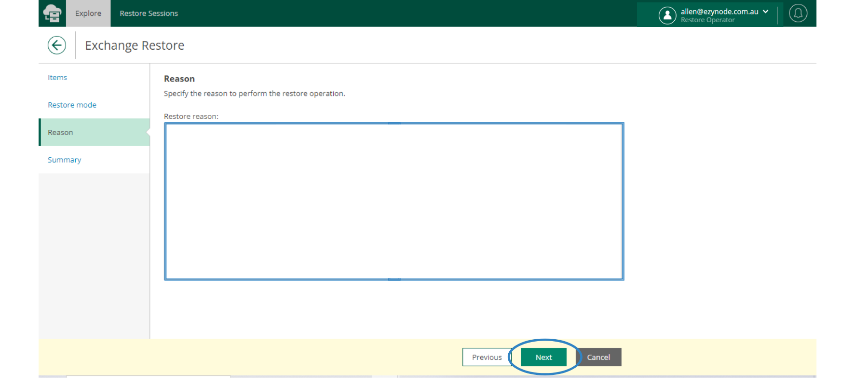Focus the Restore reason text area
This screenshot has width=868, height=386.
click(394, 201)
